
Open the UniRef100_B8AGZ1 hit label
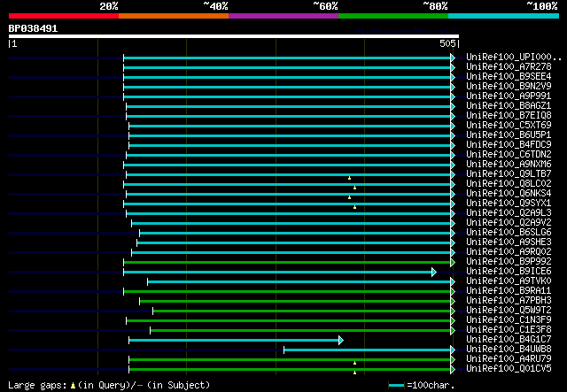[509, 106]
